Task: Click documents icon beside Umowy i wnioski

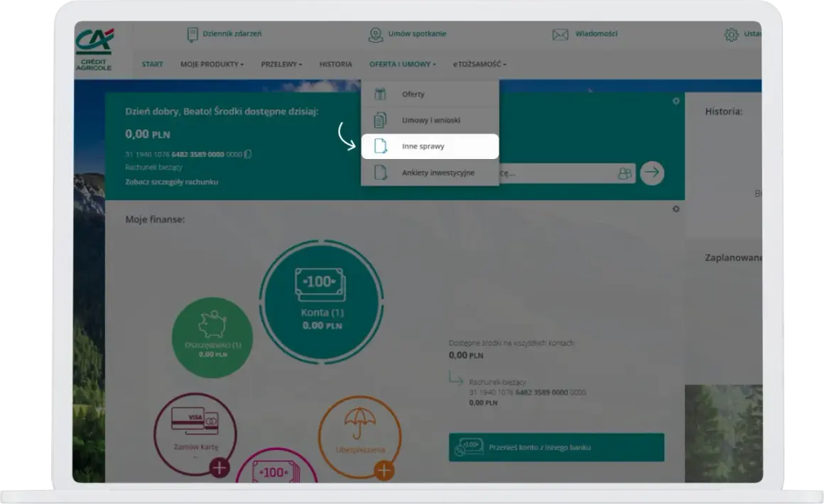Action: (380, 120)
